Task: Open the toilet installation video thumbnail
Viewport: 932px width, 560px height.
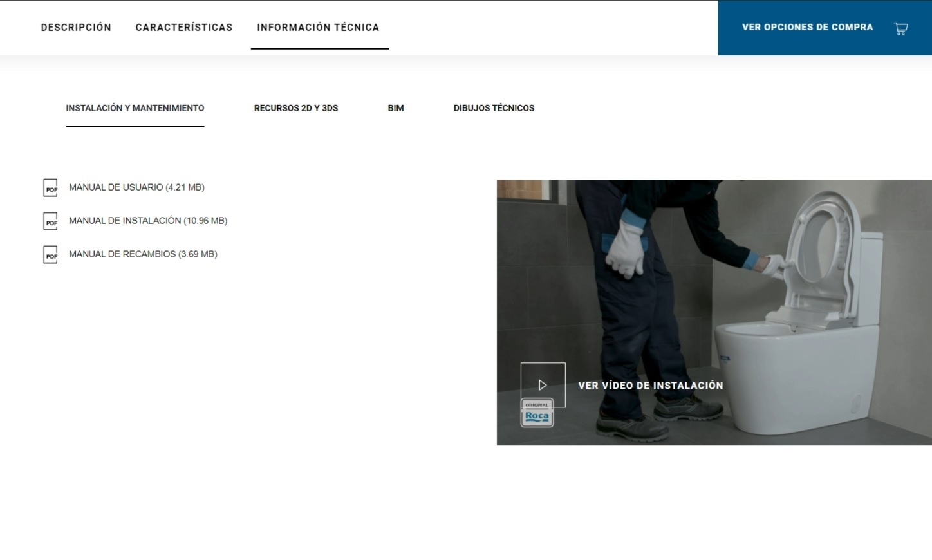Action: click(x=714, y=313)
